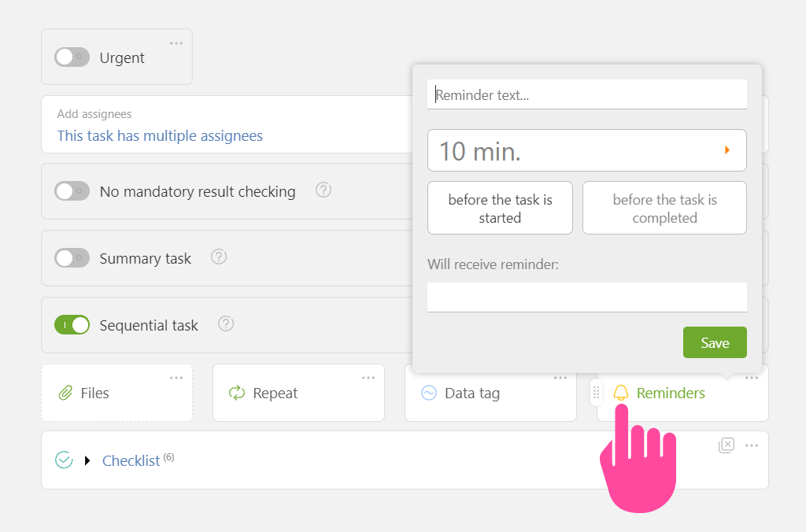Click help icon next to Summary task
The image size is (806, 532).
click(x=219, y=257)
